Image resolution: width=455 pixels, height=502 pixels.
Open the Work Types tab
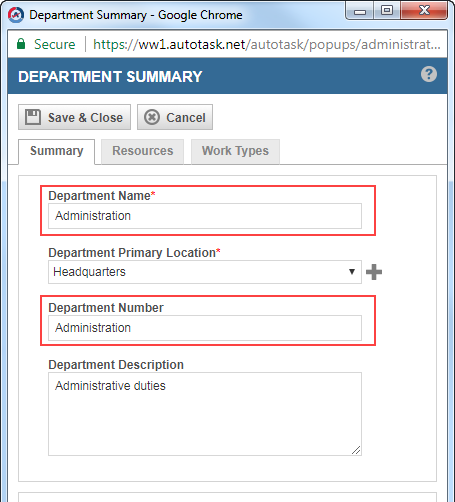235,151
